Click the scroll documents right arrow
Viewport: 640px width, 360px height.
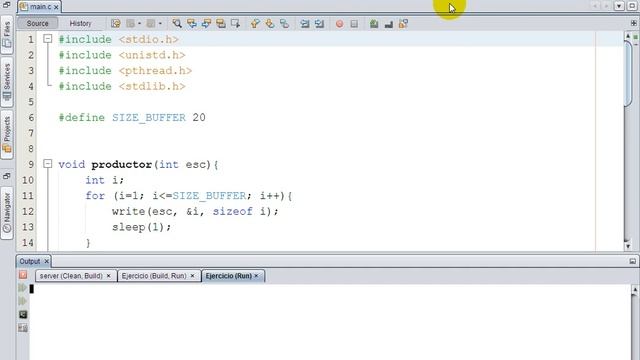607,6
